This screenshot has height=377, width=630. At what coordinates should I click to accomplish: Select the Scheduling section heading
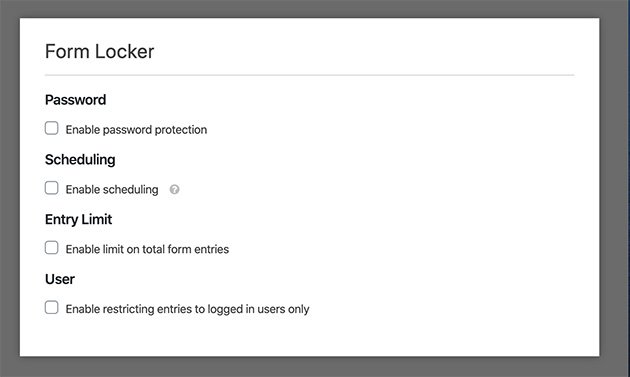(x=80, y=160)
